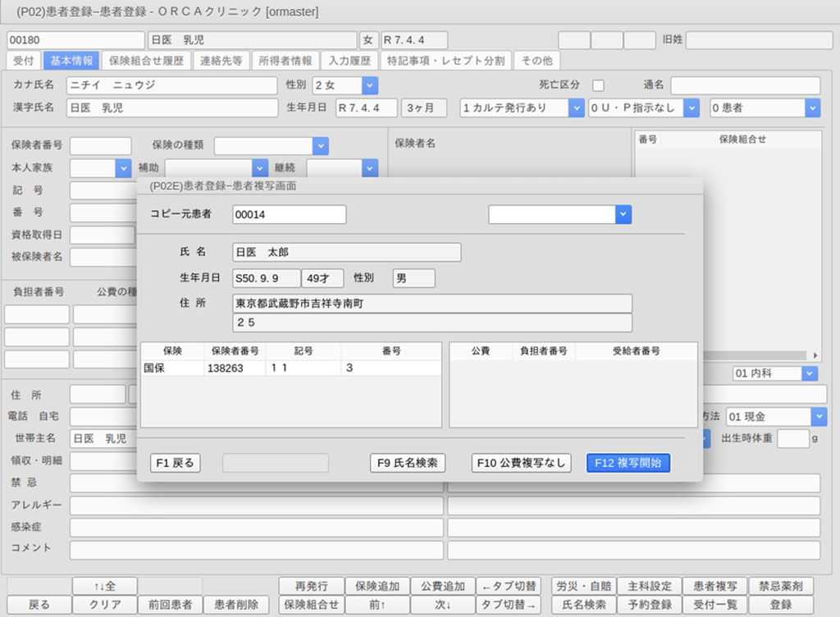Expand the 性別 dropdown
The width and height of the screenshot is (840, 617).
(x=369, y=85)
